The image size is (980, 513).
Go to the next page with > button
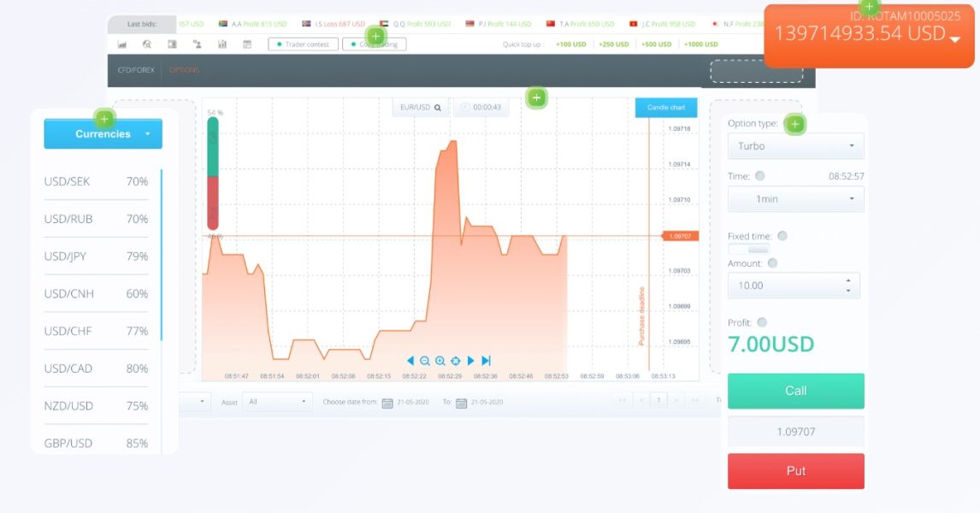click(676, 400)
